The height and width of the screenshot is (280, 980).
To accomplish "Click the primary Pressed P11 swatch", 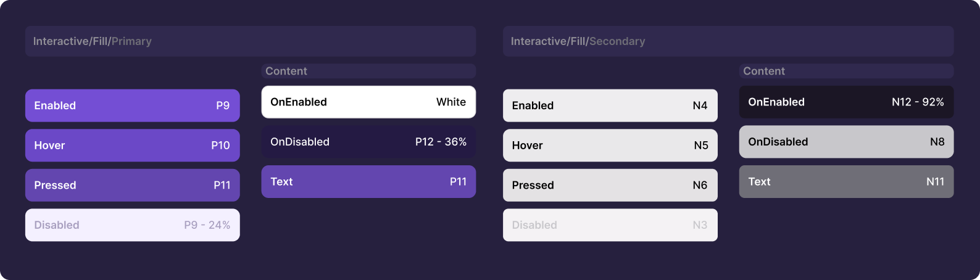I will [132, 185].
